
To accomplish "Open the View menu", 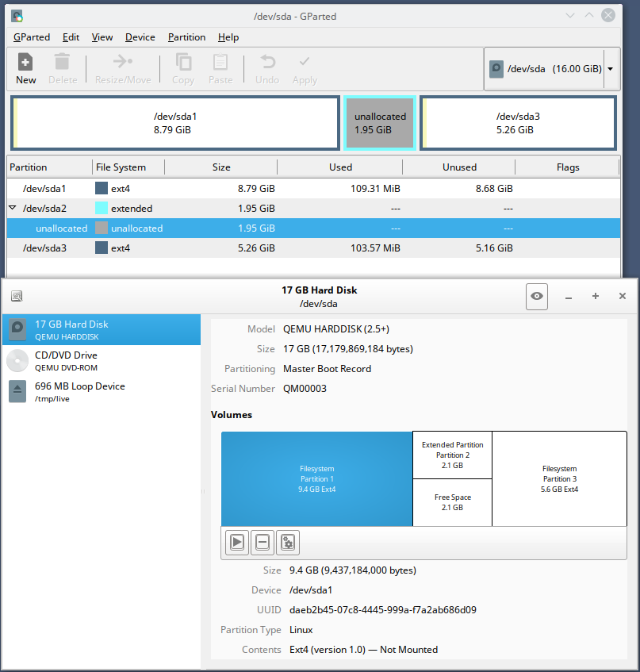I will pos(102,37).
